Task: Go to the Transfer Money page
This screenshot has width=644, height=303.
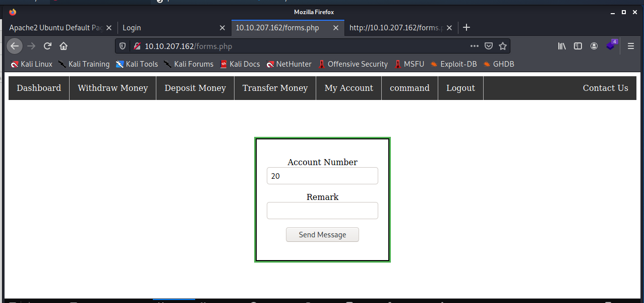Action: pyautogui.click(x=275, y=88)
